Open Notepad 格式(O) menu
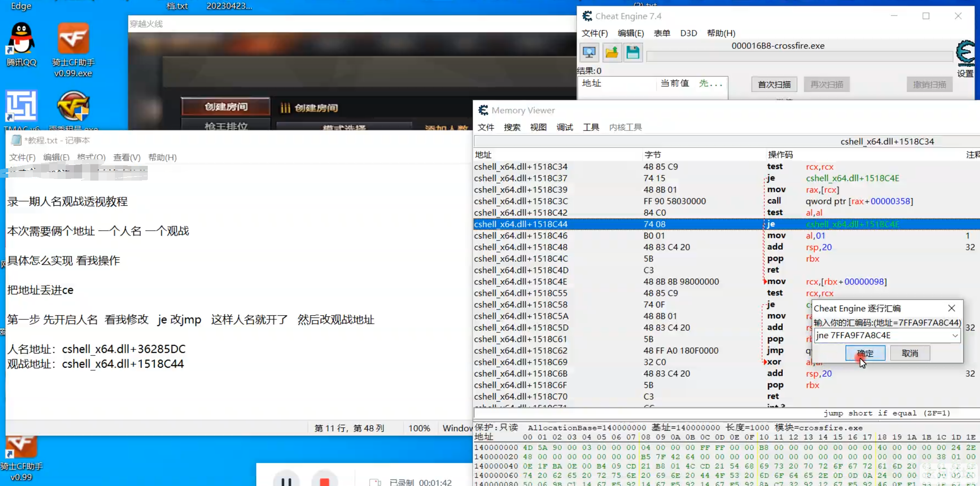Viewport: 980px width, 486px height. coord(91,158)
